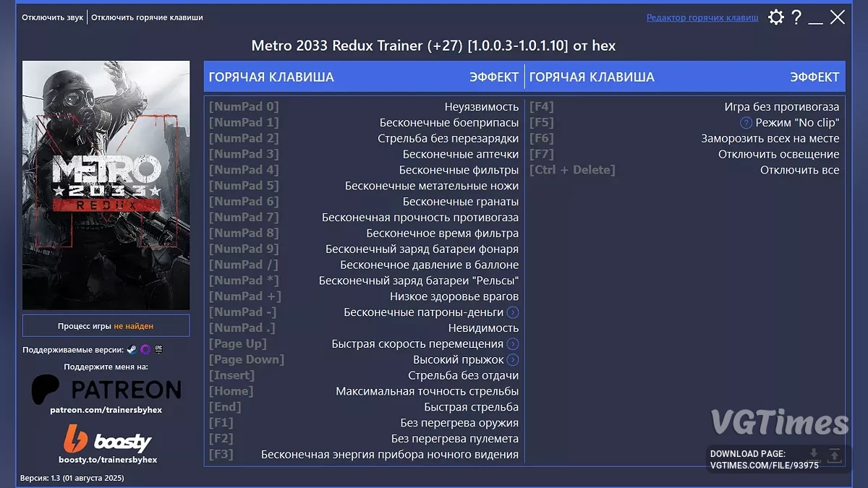Click the [F5] hotkey label
This screenshot has height=488, width=868.
542,123
